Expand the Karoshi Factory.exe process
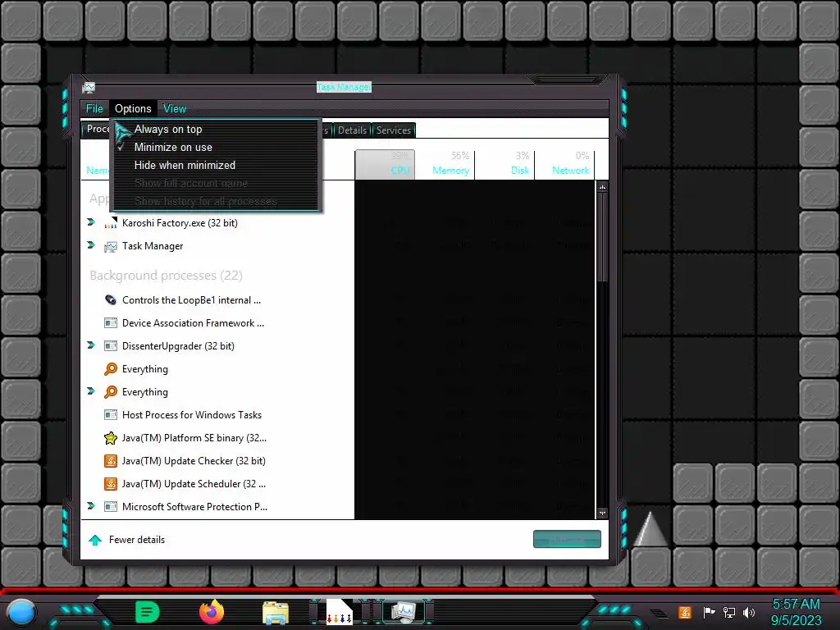Viewport: 840px width, 630px height. click(x=91, y=222)
